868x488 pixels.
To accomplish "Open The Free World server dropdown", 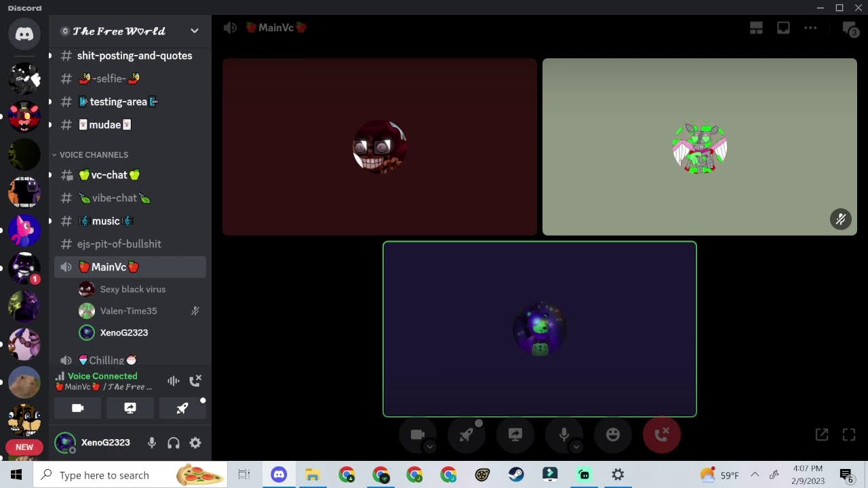I will pos(130,31).
